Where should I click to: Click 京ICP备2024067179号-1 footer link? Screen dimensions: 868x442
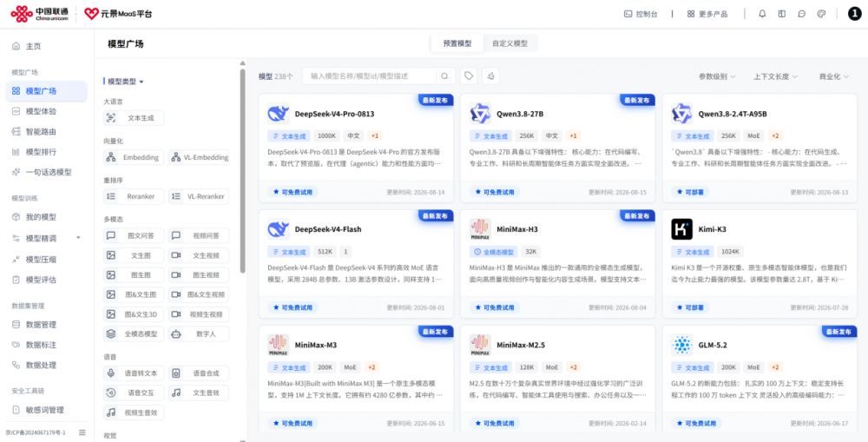tap(36, 432)
